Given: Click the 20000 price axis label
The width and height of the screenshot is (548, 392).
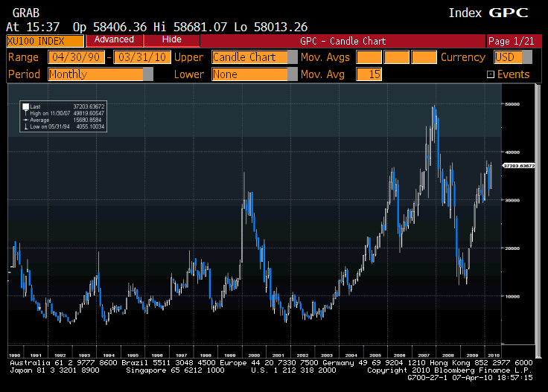Looking at the screenshot, I should tap(512, 248).
